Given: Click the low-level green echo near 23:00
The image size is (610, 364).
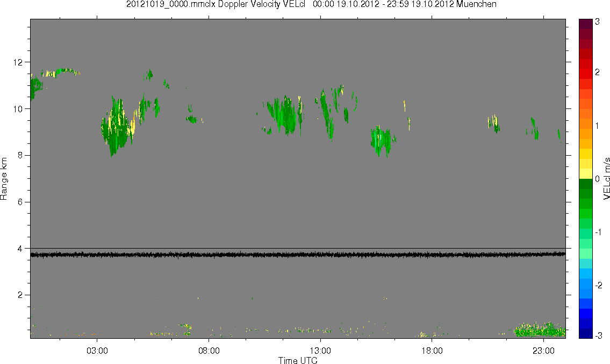Looking at the screenshot, I should 540,330.
